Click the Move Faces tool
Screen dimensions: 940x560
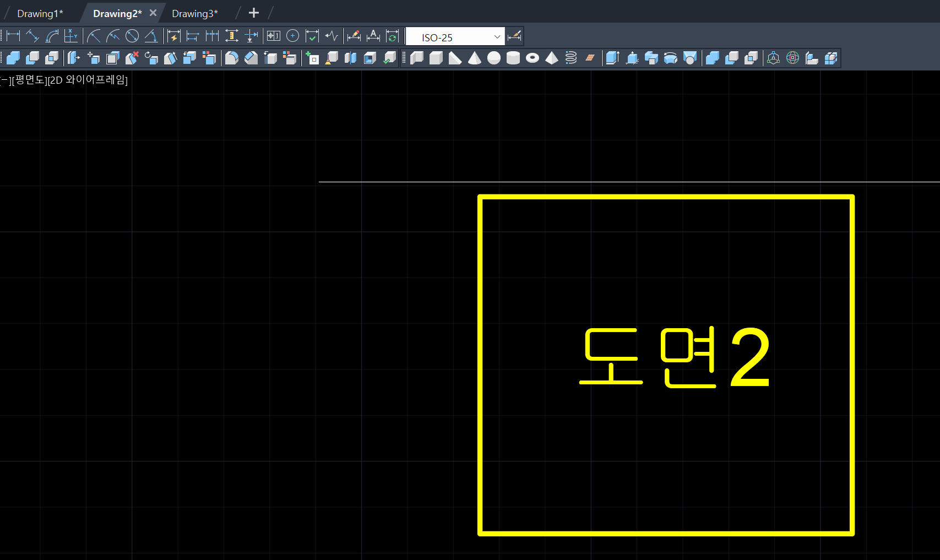coord(94,58)
